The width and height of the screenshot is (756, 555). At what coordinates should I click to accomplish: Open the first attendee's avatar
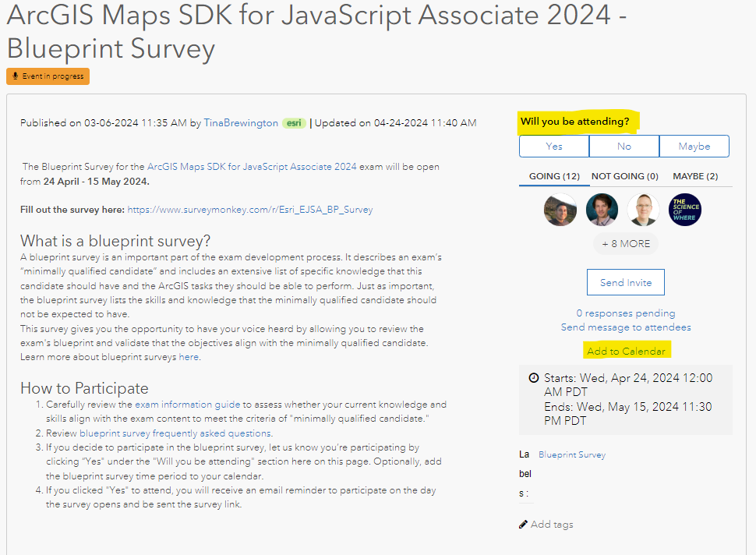point(560,210)
